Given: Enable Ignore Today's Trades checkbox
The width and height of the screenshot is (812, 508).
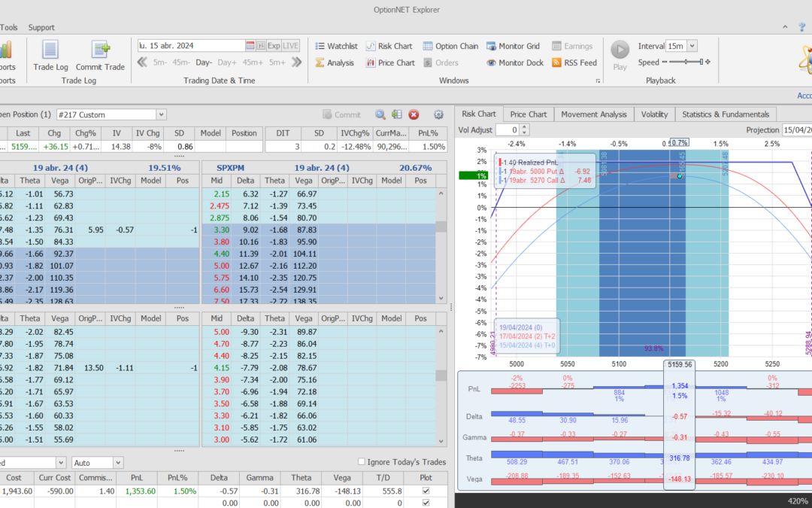Looking at the screenshot, I should pos(362,462).
